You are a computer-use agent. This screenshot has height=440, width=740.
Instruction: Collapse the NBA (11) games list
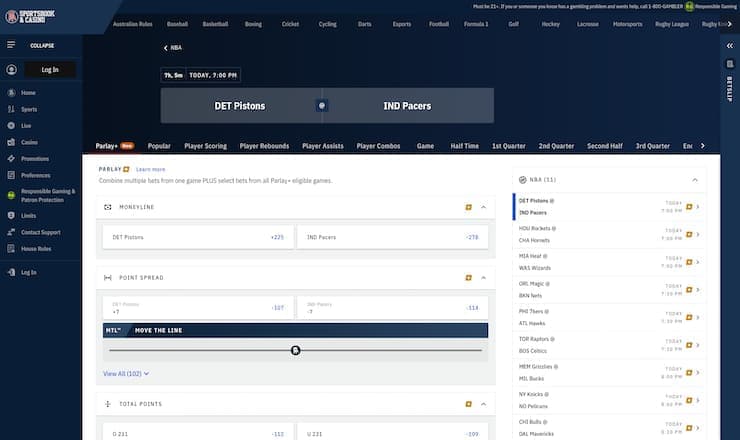pyautogui.click(x=695, y=180)
